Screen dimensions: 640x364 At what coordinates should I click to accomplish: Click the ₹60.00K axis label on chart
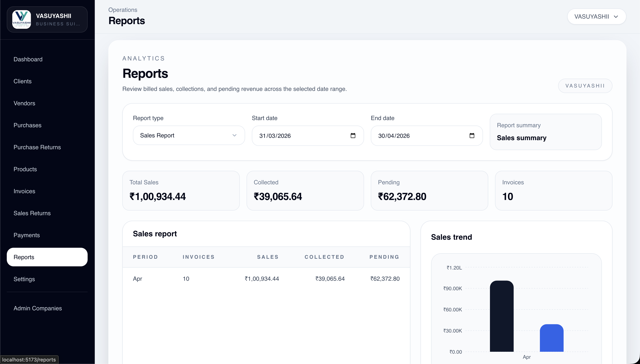452,309
